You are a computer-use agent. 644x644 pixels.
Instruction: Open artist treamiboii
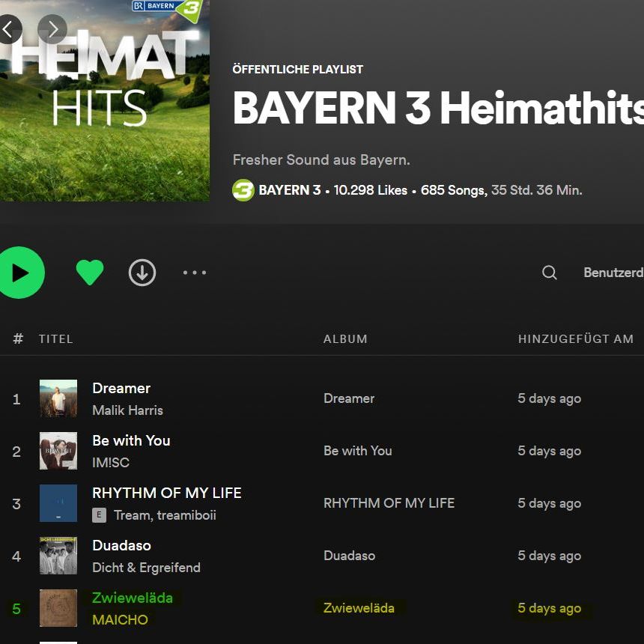pos(186,515)
